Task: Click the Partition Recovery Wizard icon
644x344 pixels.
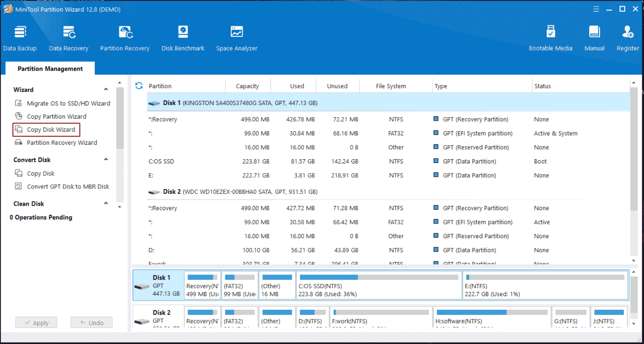Action: click(18, 142)
